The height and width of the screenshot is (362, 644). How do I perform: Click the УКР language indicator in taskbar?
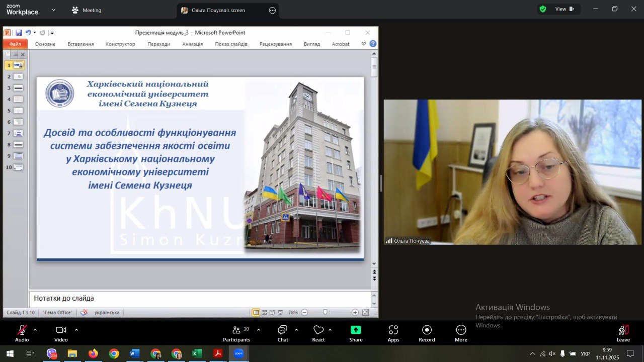tap(585, 354)
